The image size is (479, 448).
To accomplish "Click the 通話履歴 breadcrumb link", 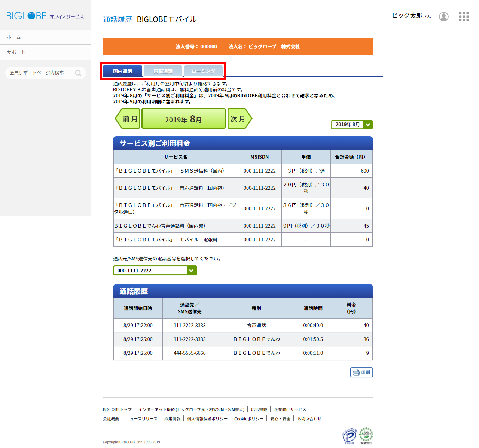I will [x=118, y=19].
